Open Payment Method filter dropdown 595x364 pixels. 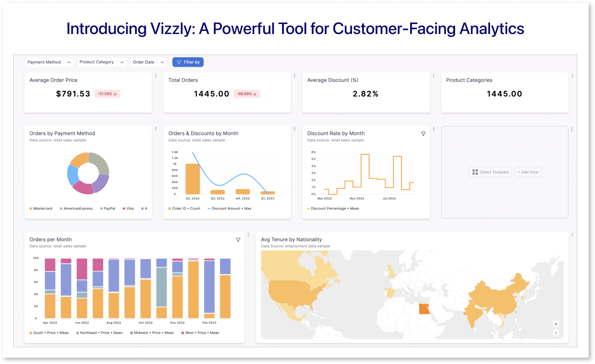[49, 62]
